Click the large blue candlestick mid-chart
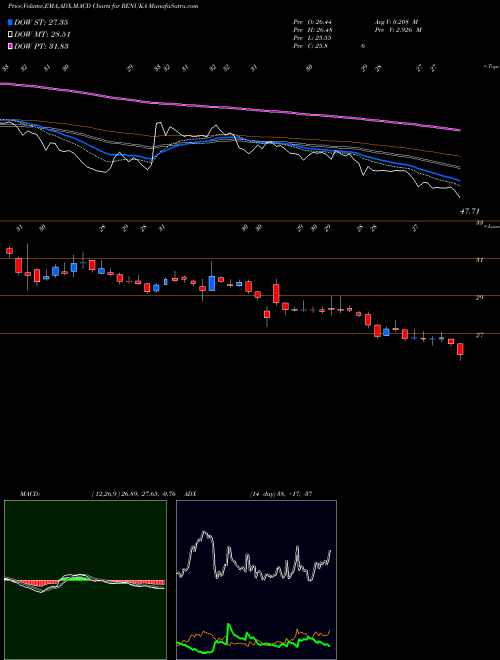This screenshot has height=660, width=500. (212, 283)
